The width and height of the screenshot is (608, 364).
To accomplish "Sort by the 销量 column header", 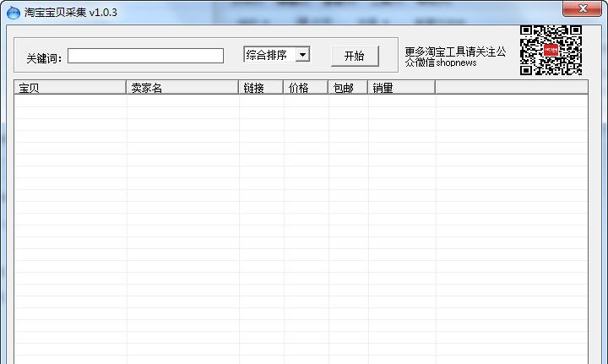I will 402,88.
